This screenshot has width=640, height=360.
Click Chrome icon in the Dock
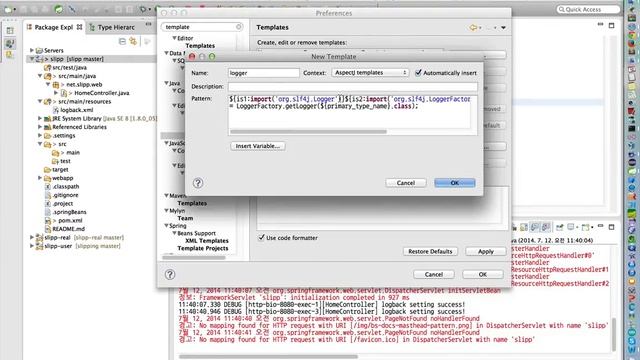point(632,36)
